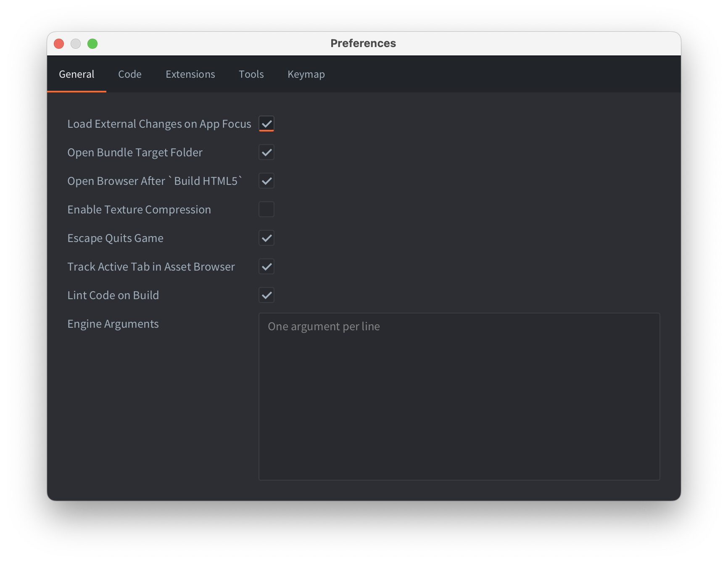Uncheck the Escape Quits Game checkbox
Viewport: 728px width, 563px height.
(x=266, y=238)
